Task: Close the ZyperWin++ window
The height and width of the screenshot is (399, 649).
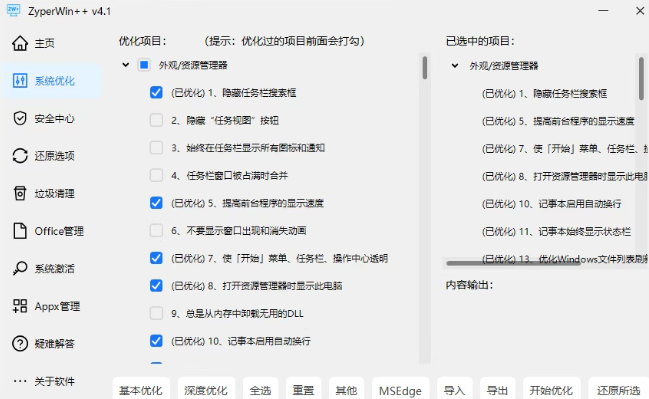Action: tap(640, 10)
